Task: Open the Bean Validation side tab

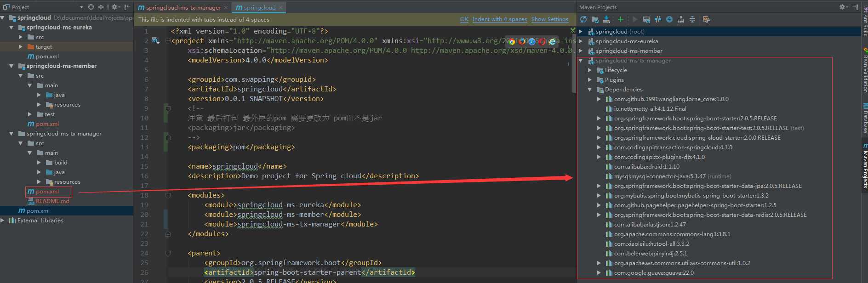Action: [864, 70]
